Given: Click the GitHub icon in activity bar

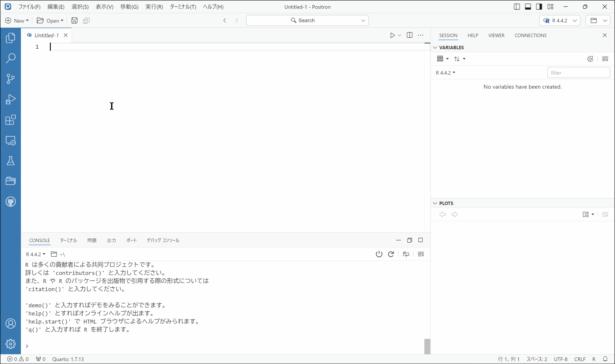Looking at the screenshot, I should click(10, 202).
